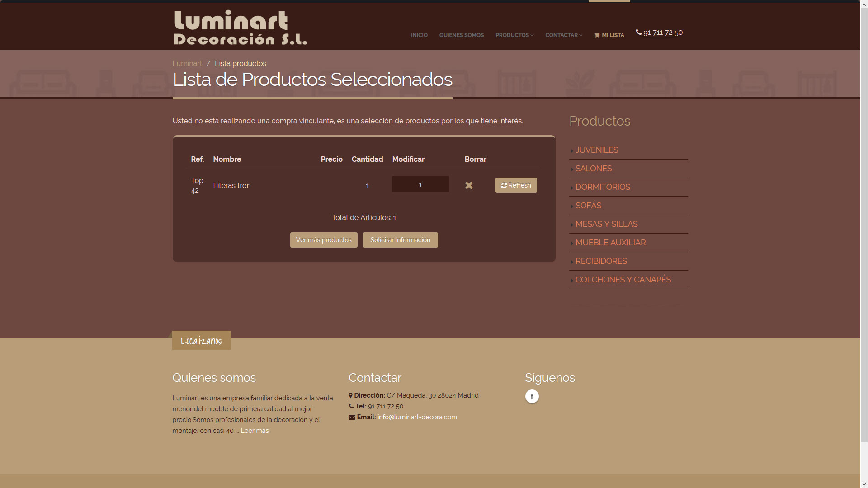Click the Luminart breadcrumb link
This screenshot has width=868, height=488.
[x=187, y=64]
